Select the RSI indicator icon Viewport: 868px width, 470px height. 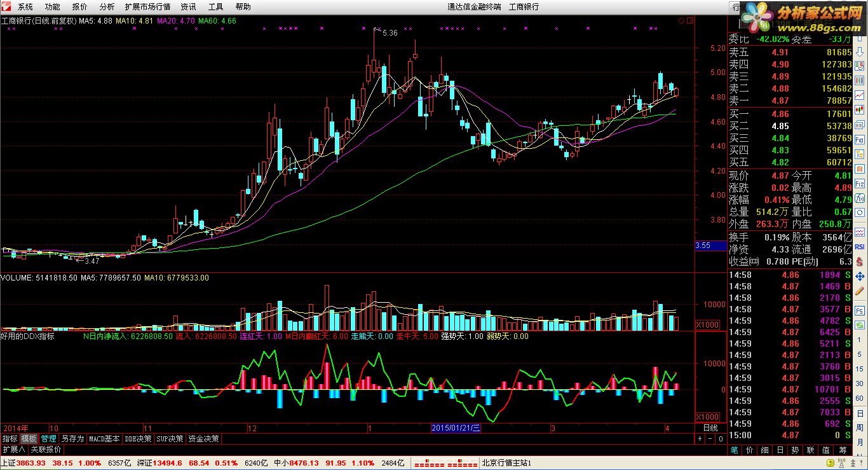pyautogui.click(x=860, y=247)
